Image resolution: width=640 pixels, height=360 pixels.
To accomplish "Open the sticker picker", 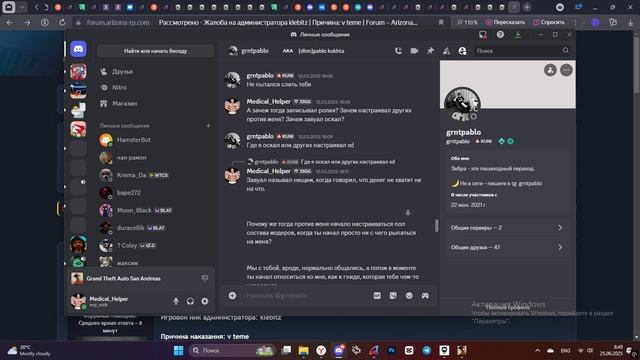I will tap(393, 296).
